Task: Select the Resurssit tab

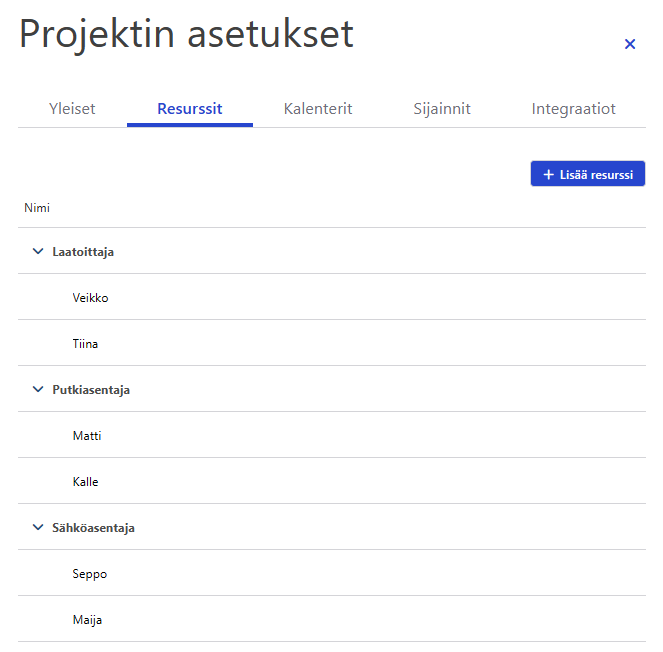Action: [190, 109]
